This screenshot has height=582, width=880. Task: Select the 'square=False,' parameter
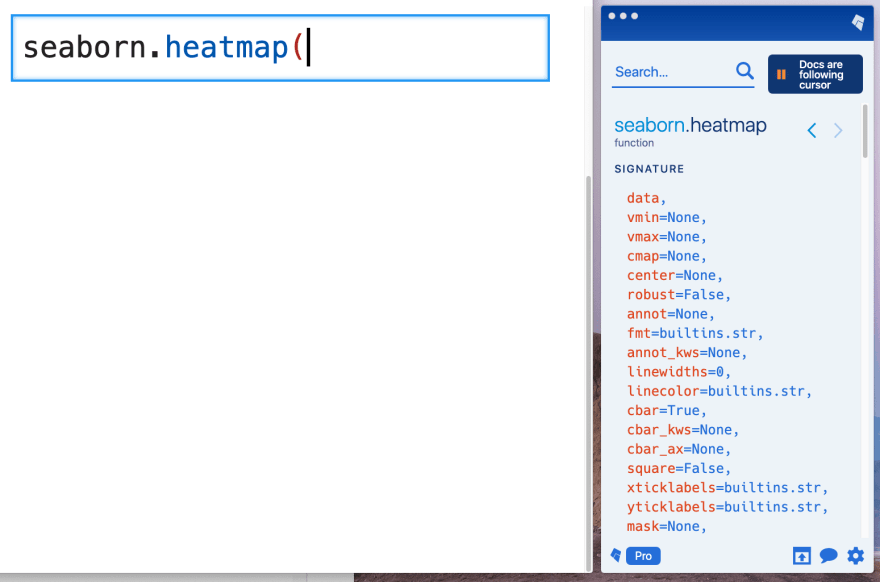click(679, 469)
